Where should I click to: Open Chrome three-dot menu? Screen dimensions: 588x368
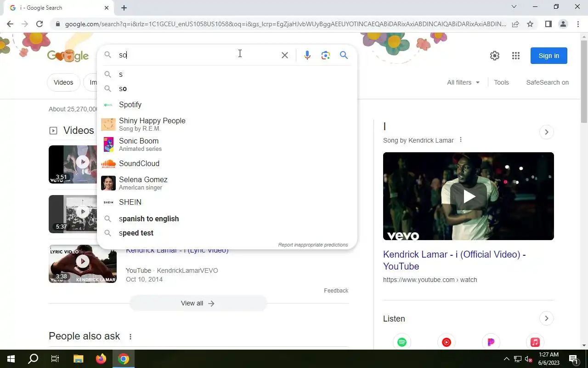click(577, 24)
